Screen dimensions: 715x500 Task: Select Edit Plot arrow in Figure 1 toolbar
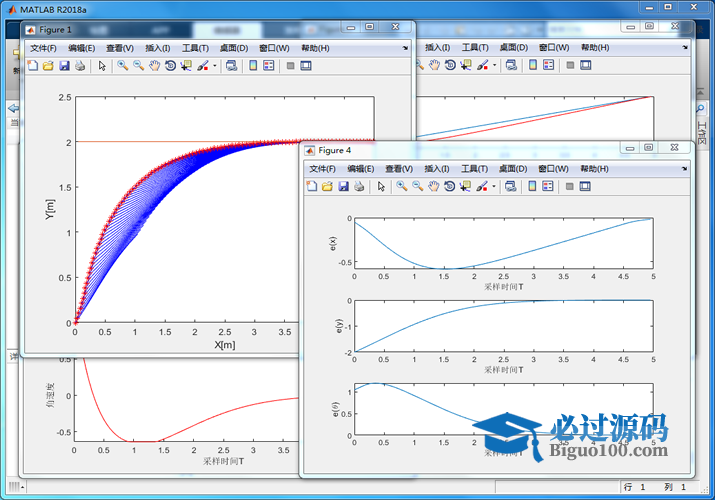click(102, 66)
